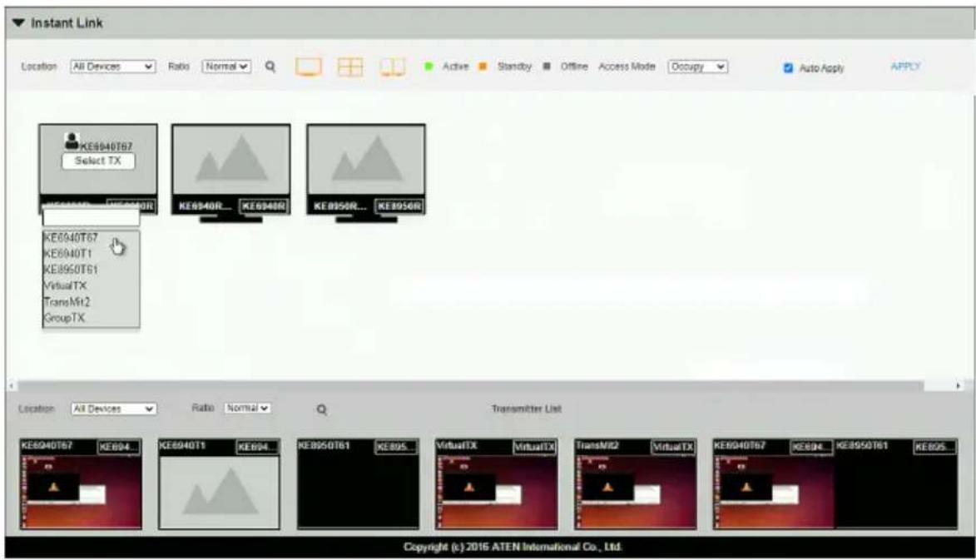Choose KE8950T61 from the TX list

tap(71, 270)
